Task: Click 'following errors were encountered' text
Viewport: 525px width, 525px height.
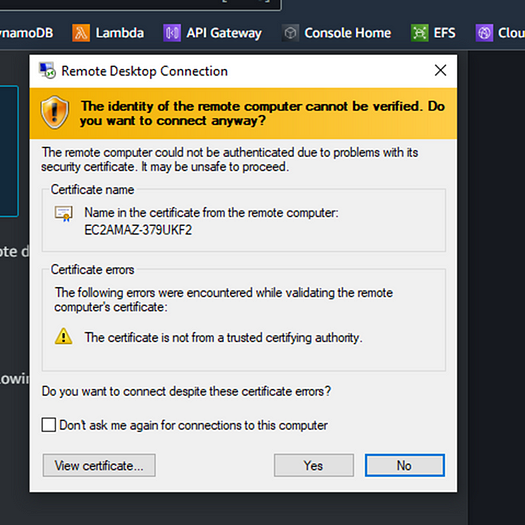Action: coord(224,300)
